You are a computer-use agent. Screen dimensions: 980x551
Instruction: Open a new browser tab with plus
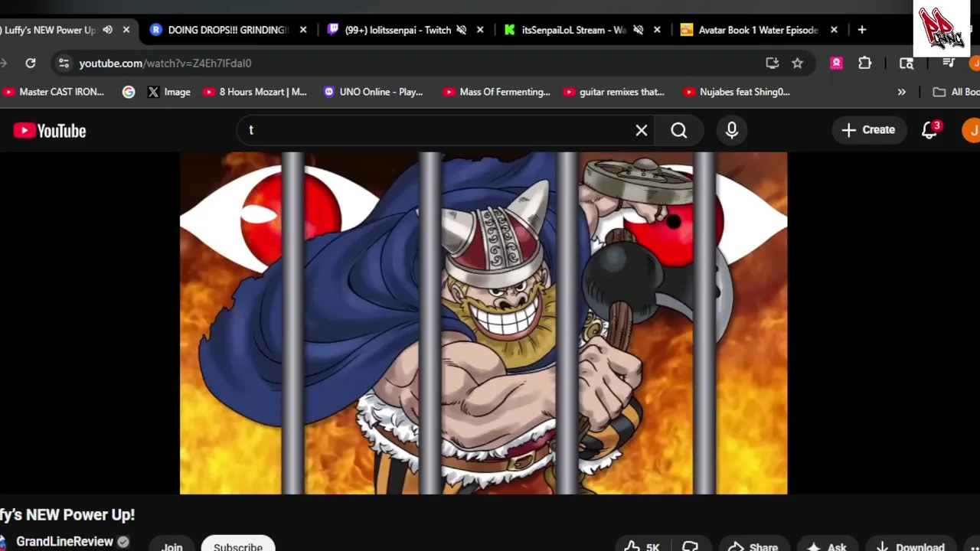pos(862,30)
